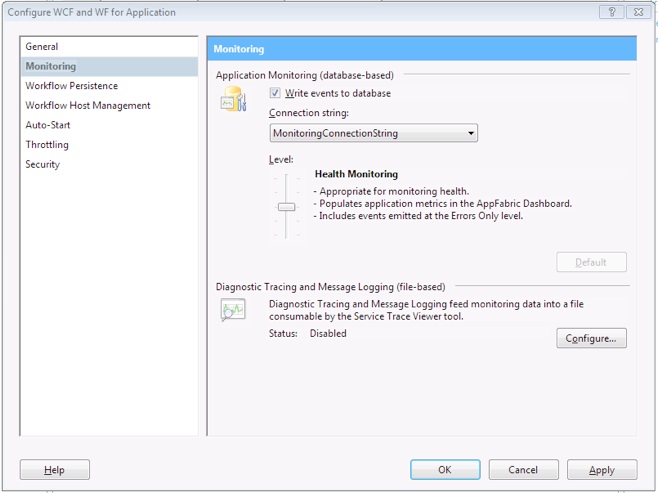658x493 pixels.
Task: Click the monitoring Level slider handle
Action: [x=287, y=206]
